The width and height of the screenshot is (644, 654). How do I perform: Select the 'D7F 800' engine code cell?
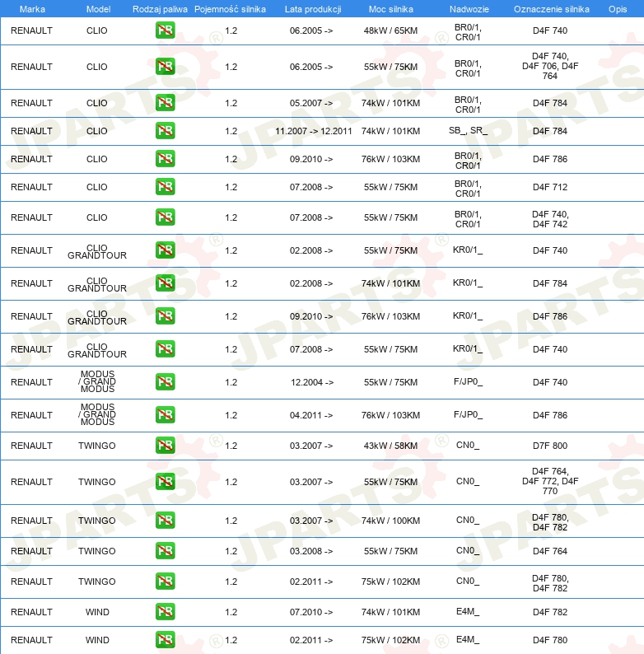(550, 446)
